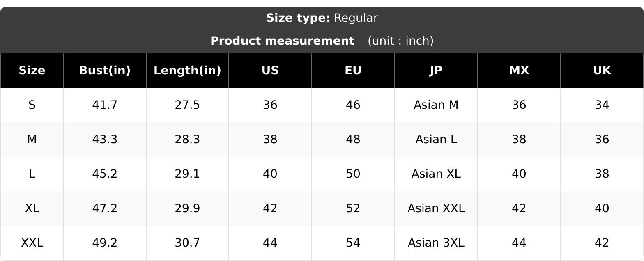Screen dimensions: 644x261
Task: Select the Asian 3XL cell
Action: tap(436, 243)
